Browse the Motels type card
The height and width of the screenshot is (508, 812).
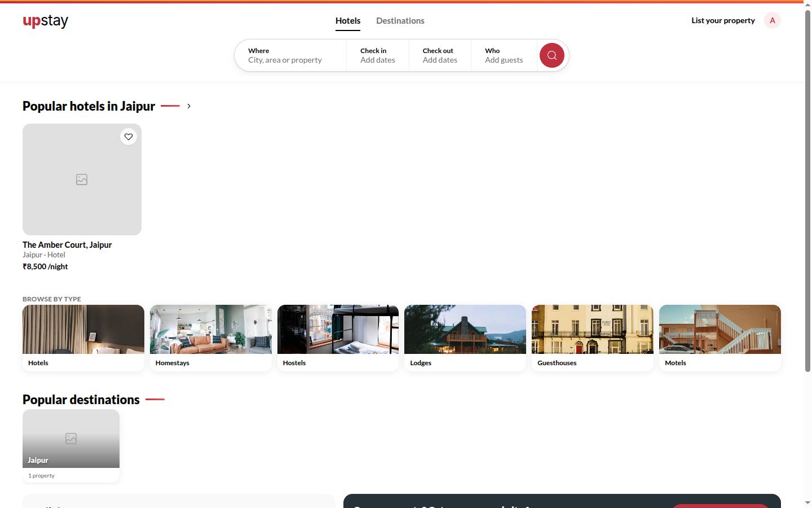pyautogui.click(x=720, y=338)
